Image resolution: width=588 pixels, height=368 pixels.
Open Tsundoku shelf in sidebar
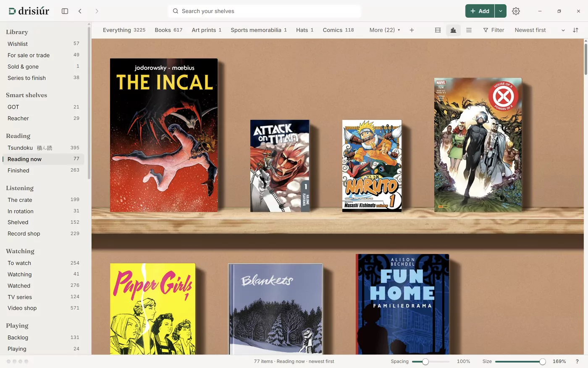pyautogui.click(x=43, y=148)
